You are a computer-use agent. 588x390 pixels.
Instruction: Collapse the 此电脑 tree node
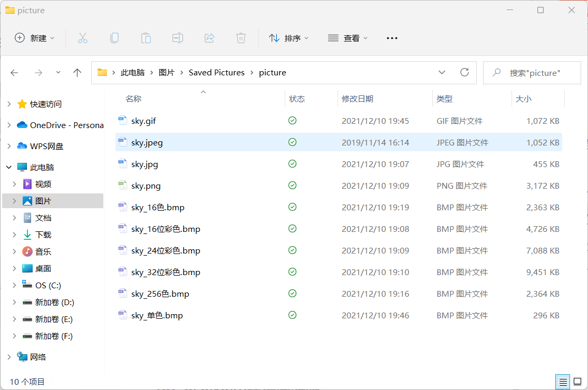[9, 167]
